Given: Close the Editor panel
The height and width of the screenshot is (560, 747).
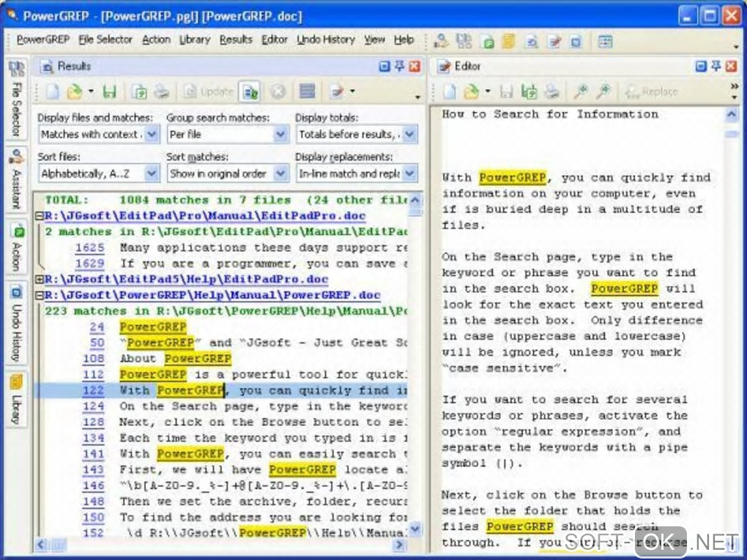Looking at the screenshot, I should click(732, 66).
